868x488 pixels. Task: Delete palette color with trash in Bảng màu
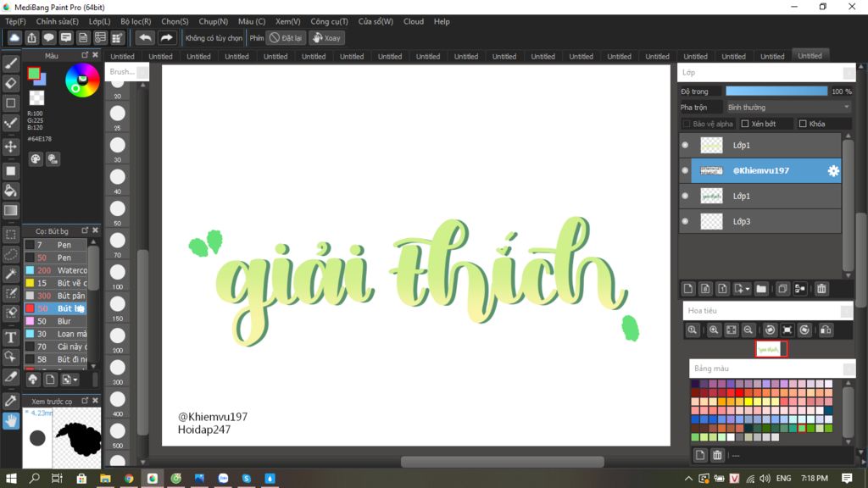(x=717, y=455)
